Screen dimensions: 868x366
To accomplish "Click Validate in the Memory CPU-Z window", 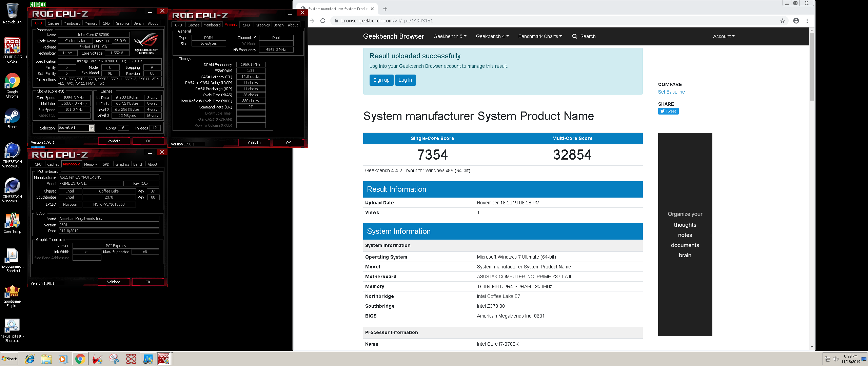I will click(x=254, y=143).
